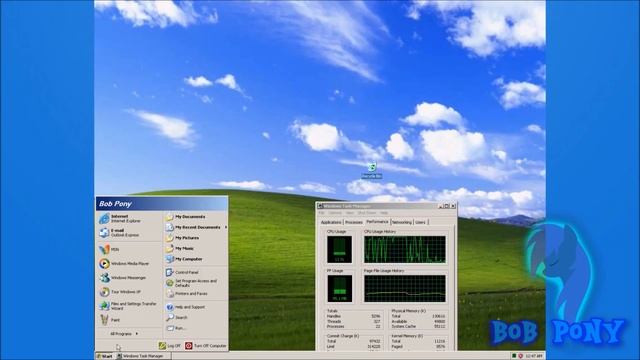Viewport: 640px width, 360px height.
Task: Click Turn Off Computer button
Action: tap(206, 346)
